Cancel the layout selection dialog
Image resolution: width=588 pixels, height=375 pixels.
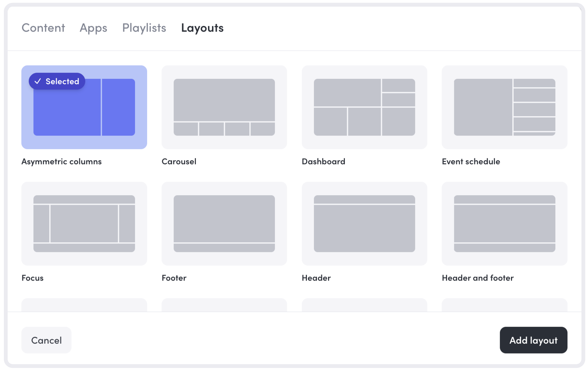[x=46, y=340]
